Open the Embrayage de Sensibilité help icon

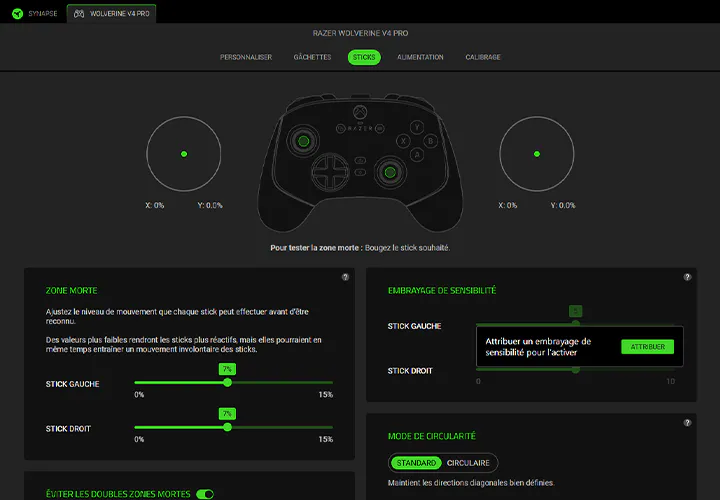pos(687,277)
